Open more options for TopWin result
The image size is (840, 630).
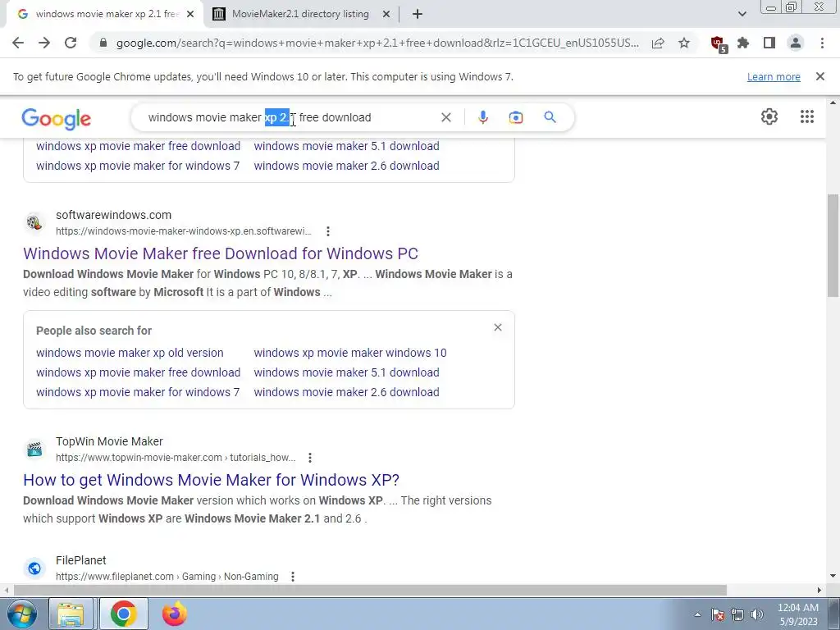click(309, 458)
